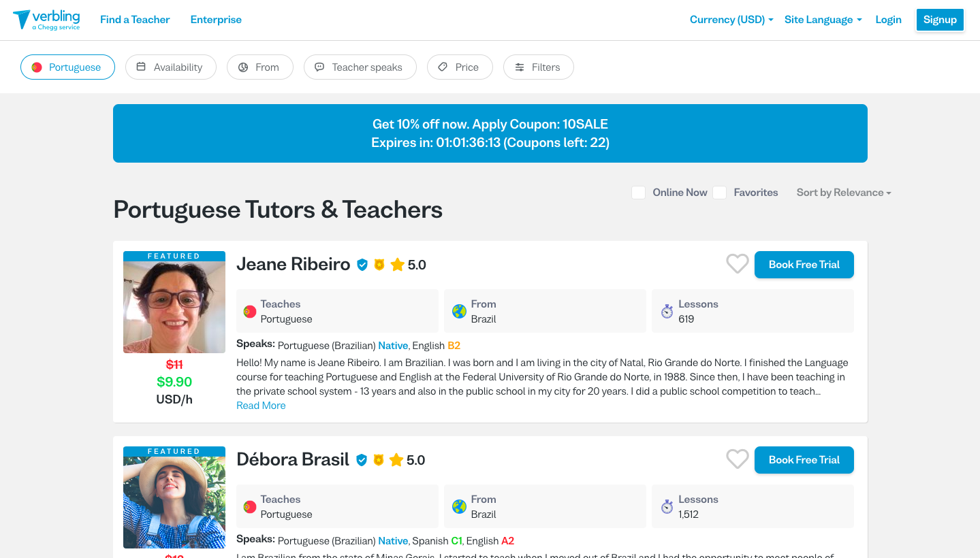Check the Favorites checkbox
The image size is (980, 558).
[x=719, y=193]
